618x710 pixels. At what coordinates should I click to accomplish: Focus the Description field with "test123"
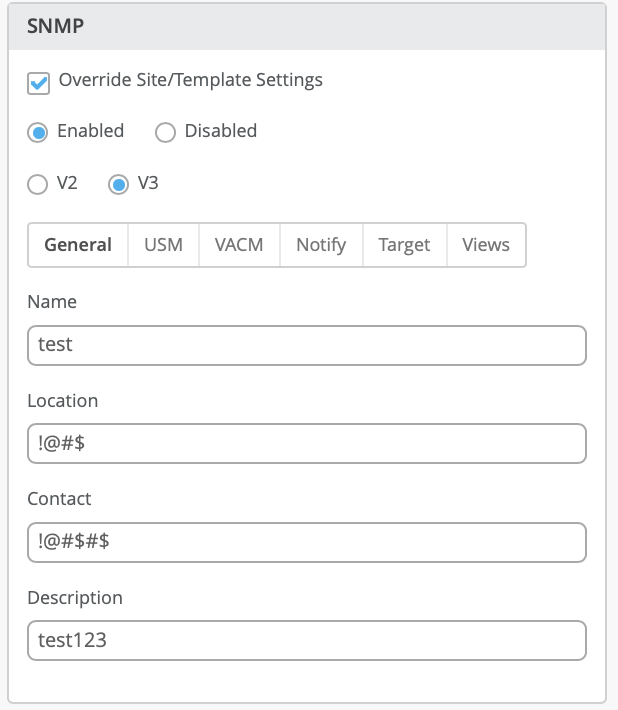306,641
